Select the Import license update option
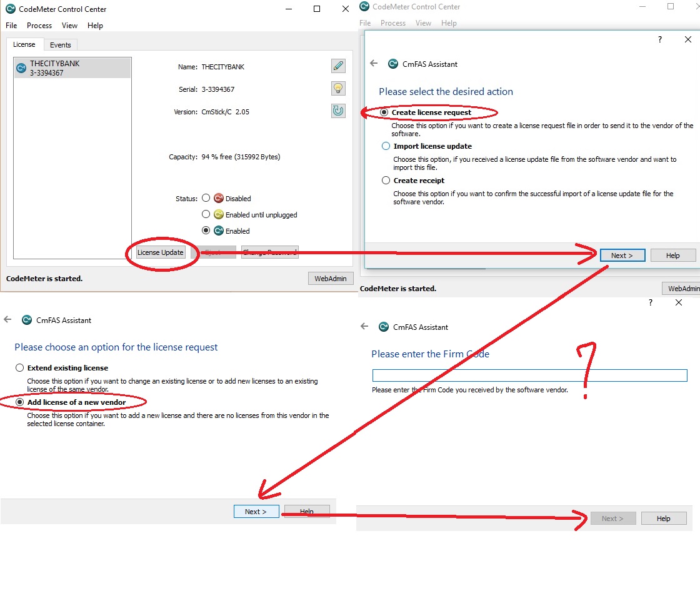700x611 pixels. tap(386, 146)
